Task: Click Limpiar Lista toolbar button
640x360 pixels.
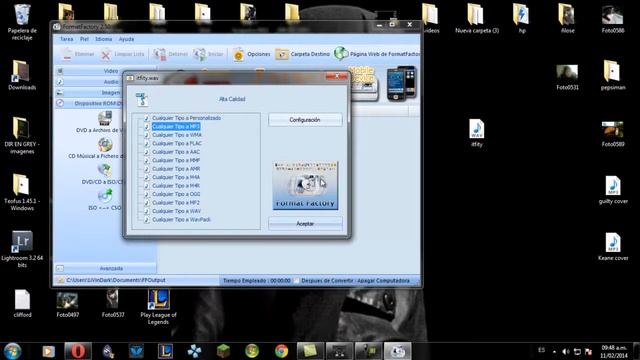Action: (122, 54)
